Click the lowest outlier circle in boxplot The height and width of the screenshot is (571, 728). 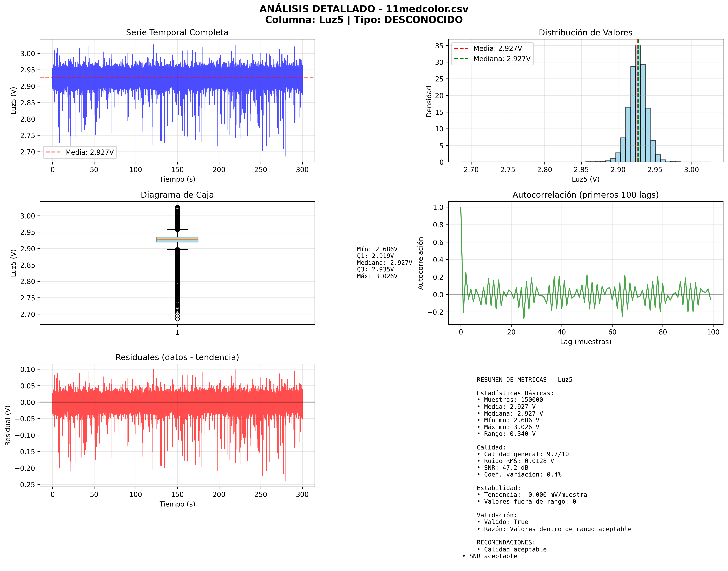point(177,319)
